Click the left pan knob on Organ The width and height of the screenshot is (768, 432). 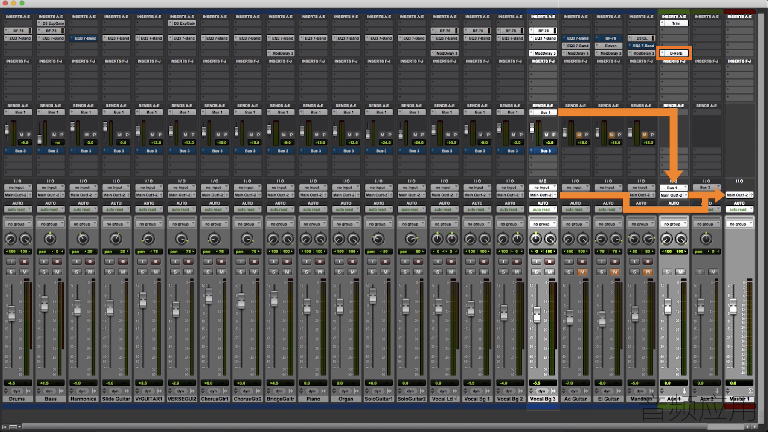(x=338, y=239)
